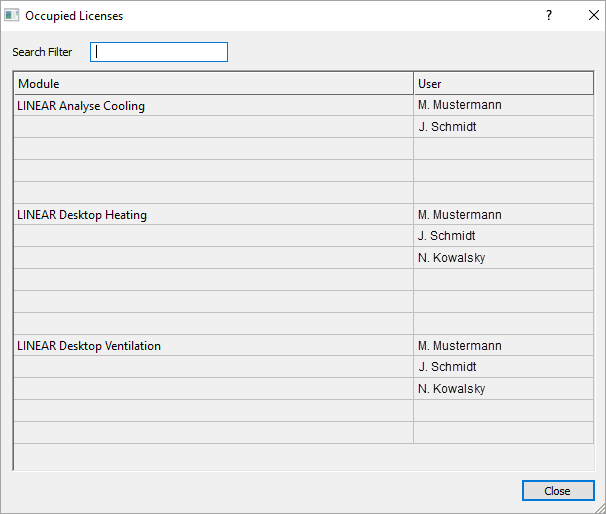Sort by the User column header
Screen dimensions: 606x514
click(504, 83)
